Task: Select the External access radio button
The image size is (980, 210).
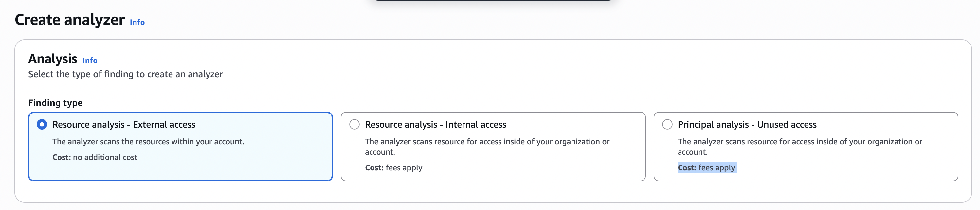Action: (x=42, y=124)
